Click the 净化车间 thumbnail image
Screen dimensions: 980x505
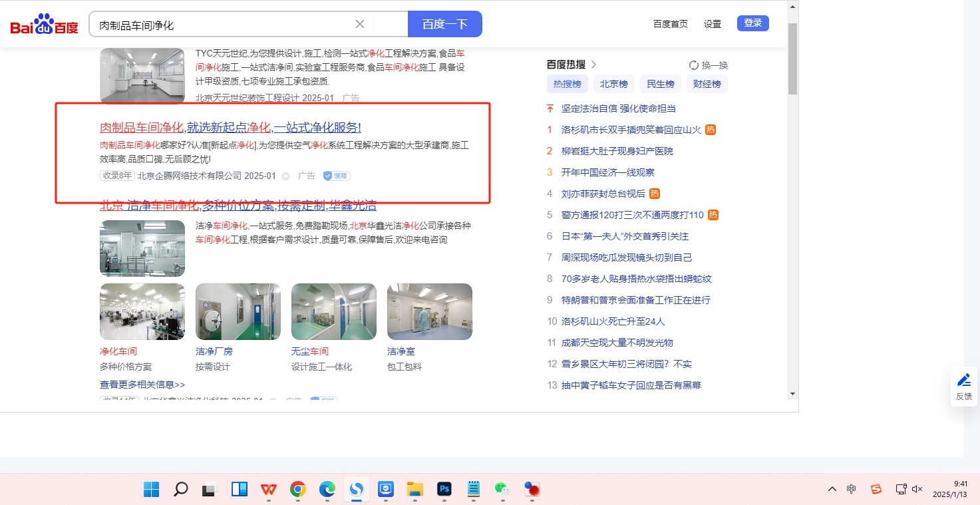pyautogui.click(x=142, y=312)
